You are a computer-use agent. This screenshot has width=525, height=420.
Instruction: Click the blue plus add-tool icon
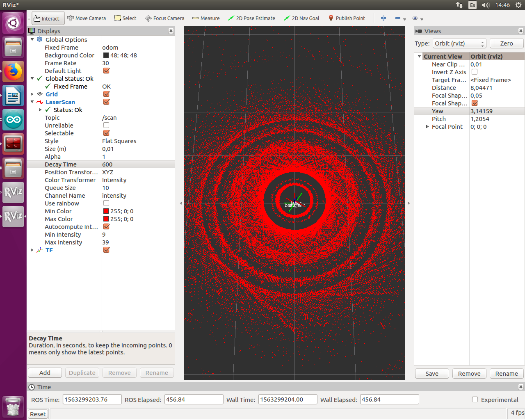pyautogui.click(x=383, y=18)
